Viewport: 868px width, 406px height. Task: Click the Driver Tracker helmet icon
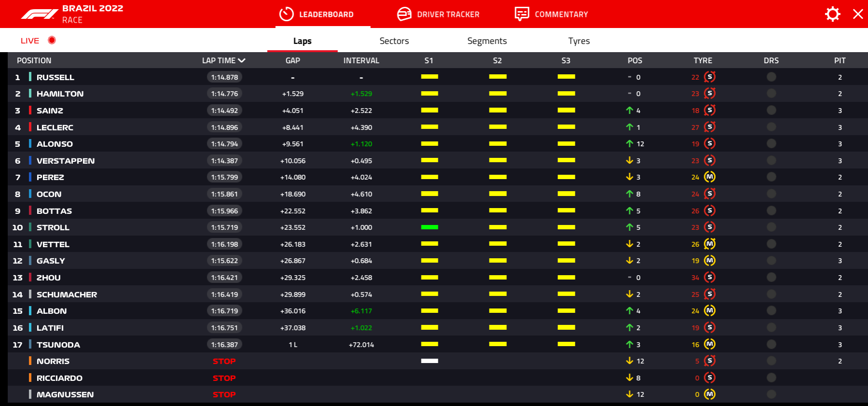404,14
